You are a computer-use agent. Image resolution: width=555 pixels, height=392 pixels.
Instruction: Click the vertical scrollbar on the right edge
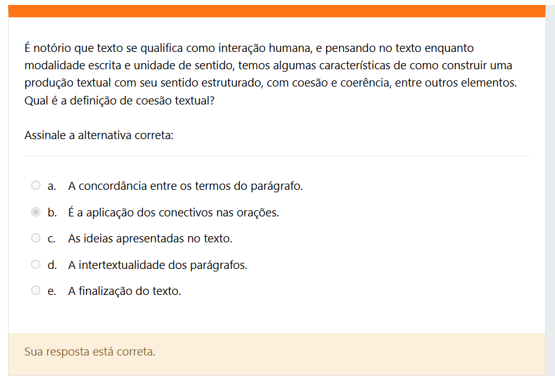tap(550, 185)
